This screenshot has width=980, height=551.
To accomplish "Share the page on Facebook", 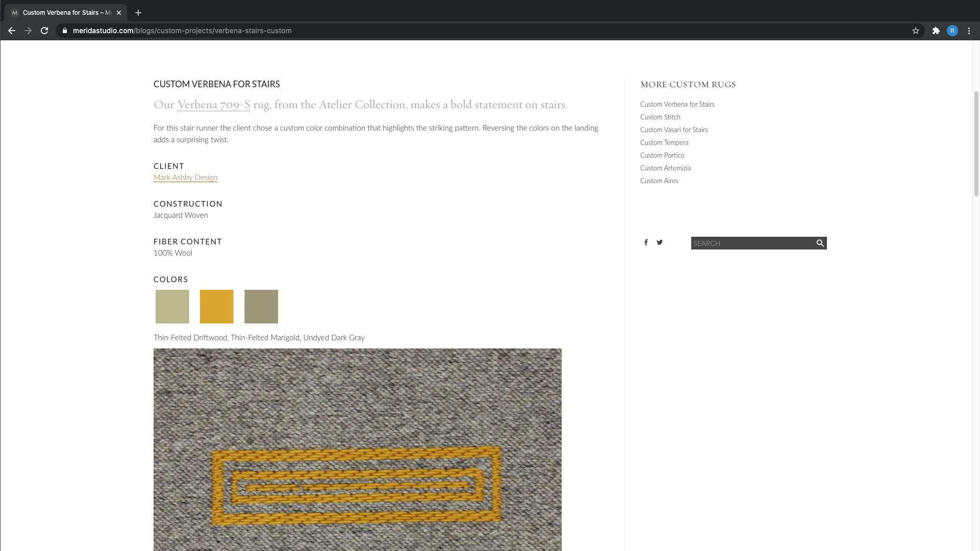I will (x=646, y=242).
